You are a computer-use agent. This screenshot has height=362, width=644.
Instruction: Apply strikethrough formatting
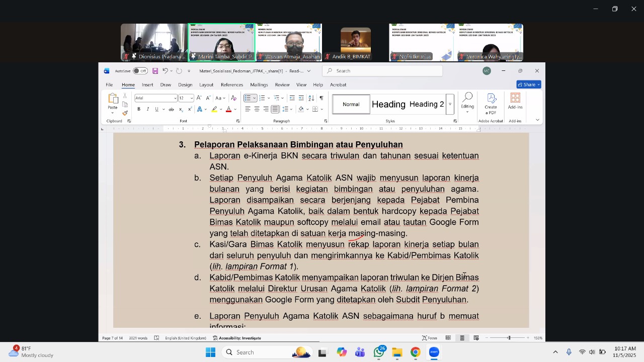(171, 109)
